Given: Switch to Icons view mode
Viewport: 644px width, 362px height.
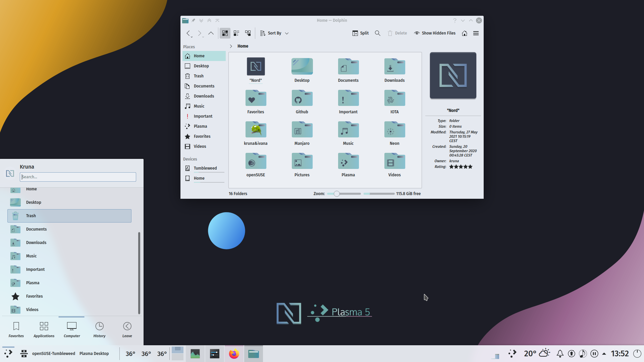Looking at the screenshot, I should tap(225, 33).
